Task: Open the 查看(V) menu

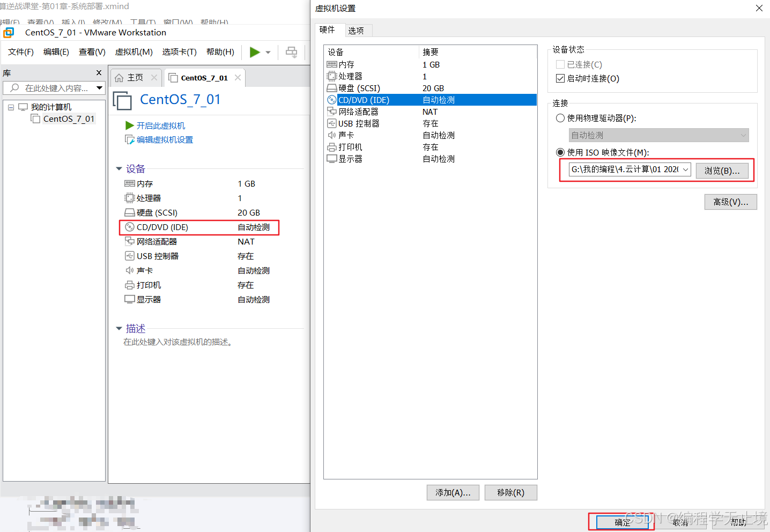Action: click(92, 52)
